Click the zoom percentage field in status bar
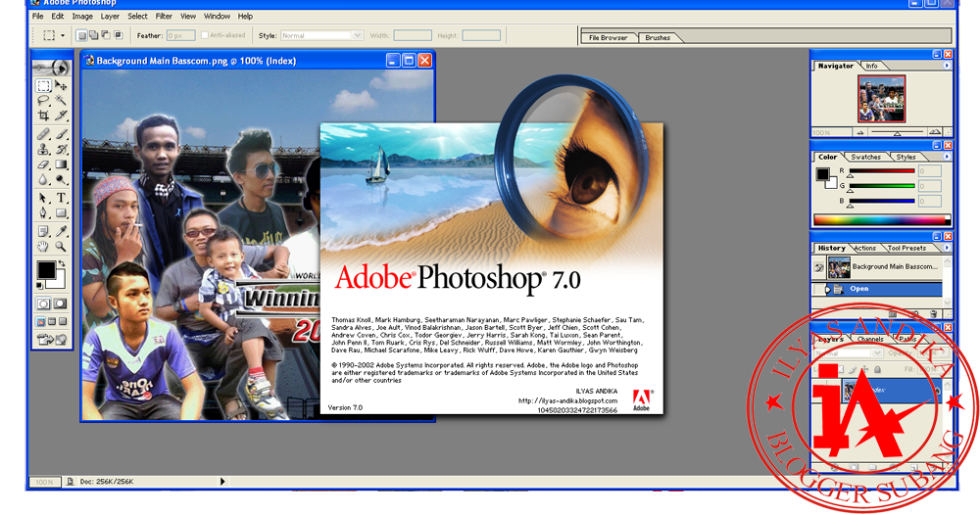The height and width of the screenshot is (514, 980). point(44,482)
